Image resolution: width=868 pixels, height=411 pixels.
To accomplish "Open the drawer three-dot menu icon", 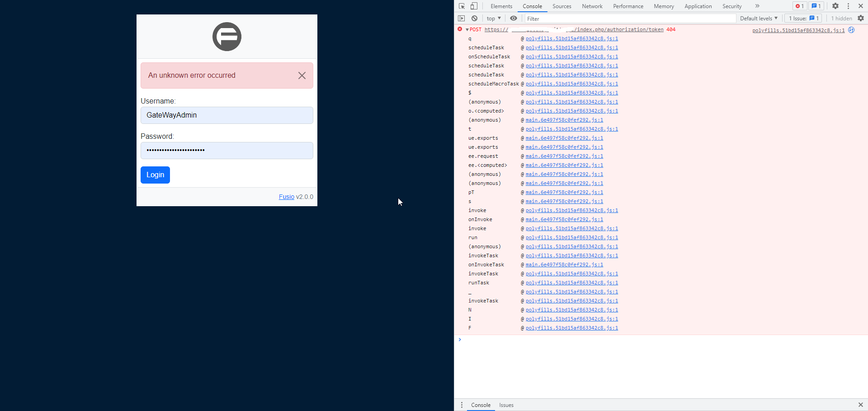I will [462, 405].
